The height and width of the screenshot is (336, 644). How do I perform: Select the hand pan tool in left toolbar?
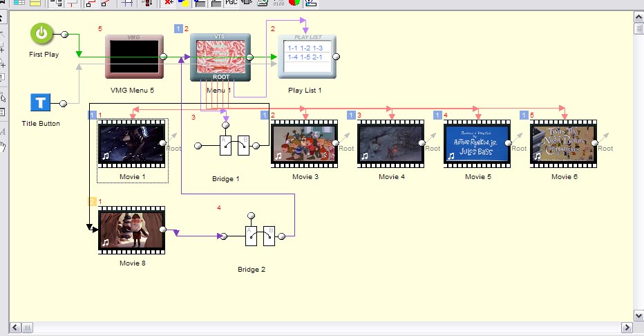point(3,147)
